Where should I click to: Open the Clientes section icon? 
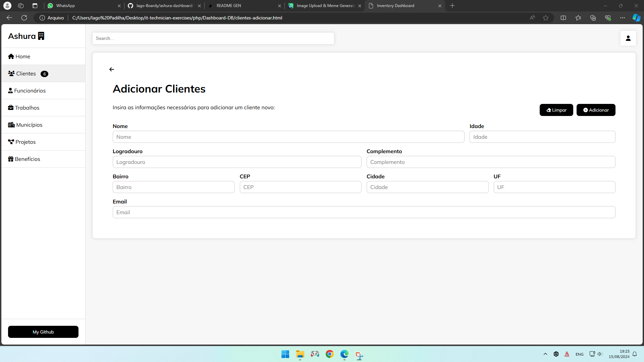[11, 73]
